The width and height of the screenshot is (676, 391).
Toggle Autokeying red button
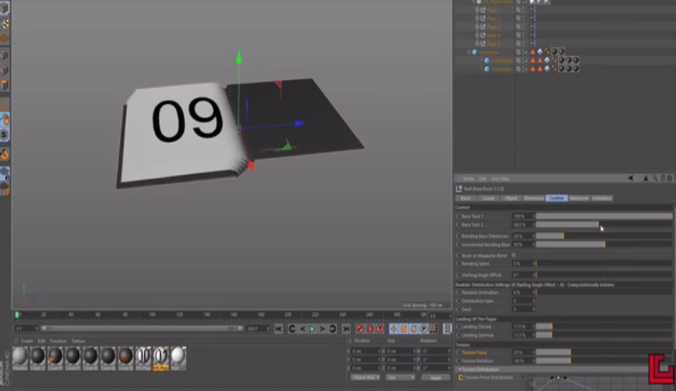click(x=370, y=329)
